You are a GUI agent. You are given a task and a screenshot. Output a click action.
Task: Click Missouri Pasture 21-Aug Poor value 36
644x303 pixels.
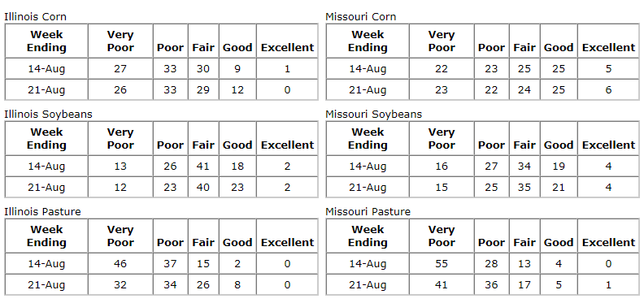491,284
